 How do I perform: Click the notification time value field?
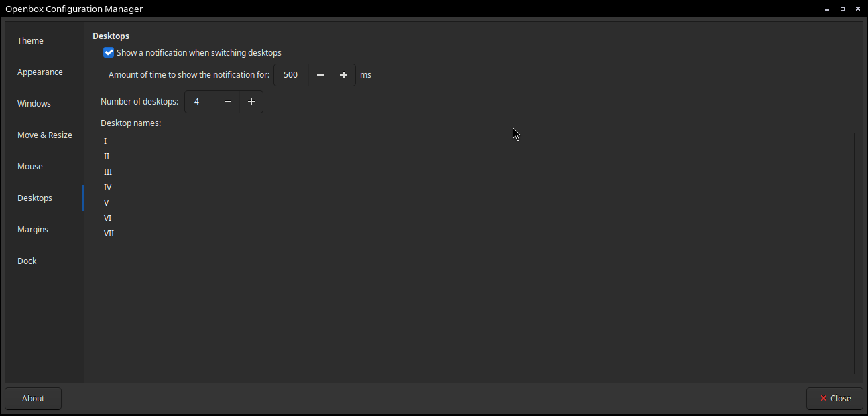[292, 75]
